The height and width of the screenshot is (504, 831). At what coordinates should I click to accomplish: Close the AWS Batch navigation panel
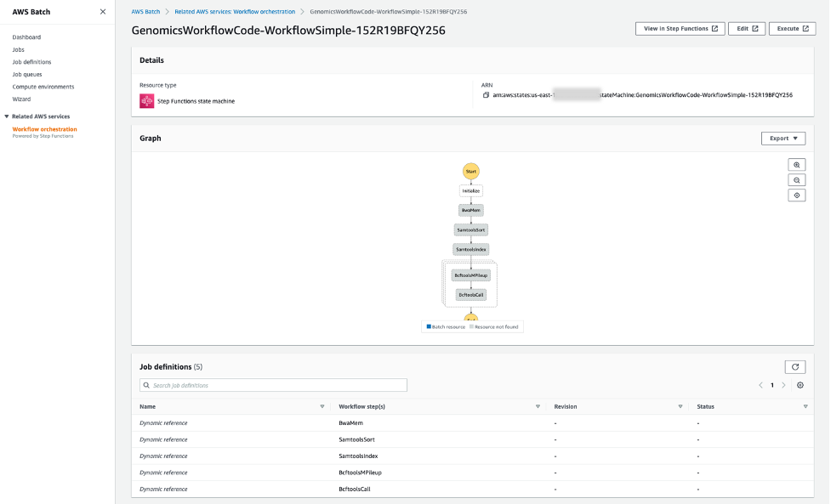point(103,12)
